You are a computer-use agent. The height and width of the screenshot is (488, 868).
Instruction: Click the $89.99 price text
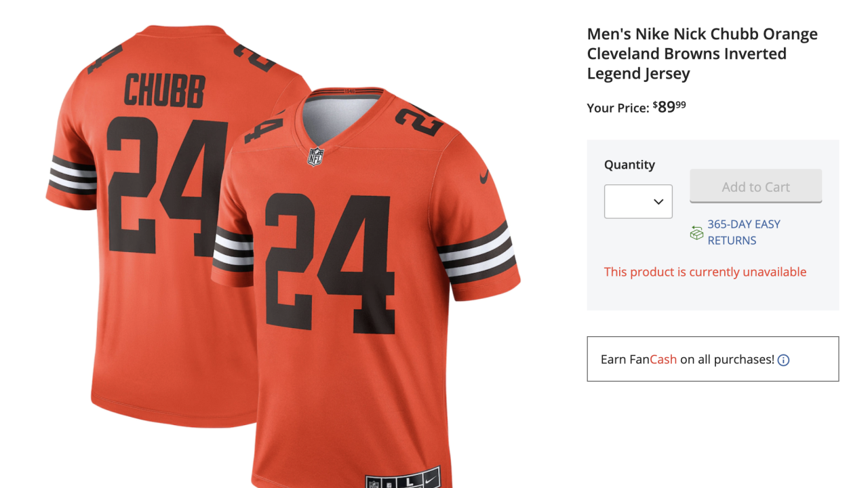click(670, 107)
